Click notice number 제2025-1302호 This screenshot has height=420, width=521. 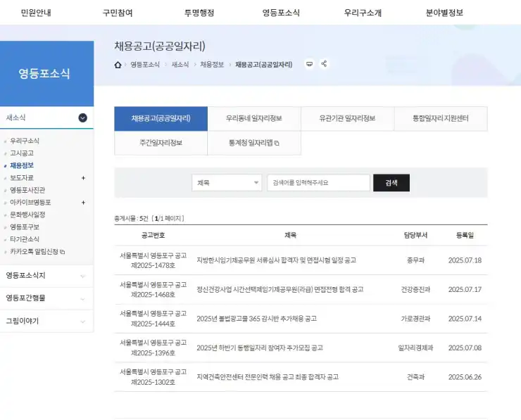click(x=153, y=382)
